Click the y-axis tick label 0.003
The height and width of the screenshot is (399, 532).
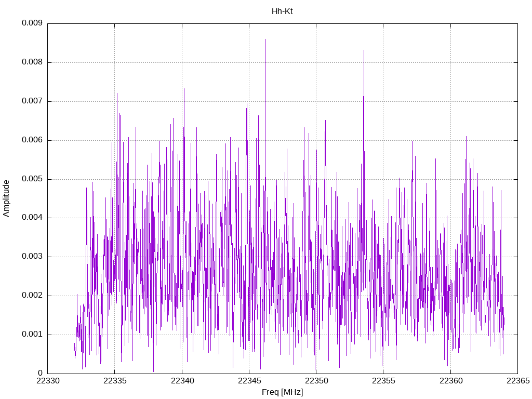click(32, 257)
